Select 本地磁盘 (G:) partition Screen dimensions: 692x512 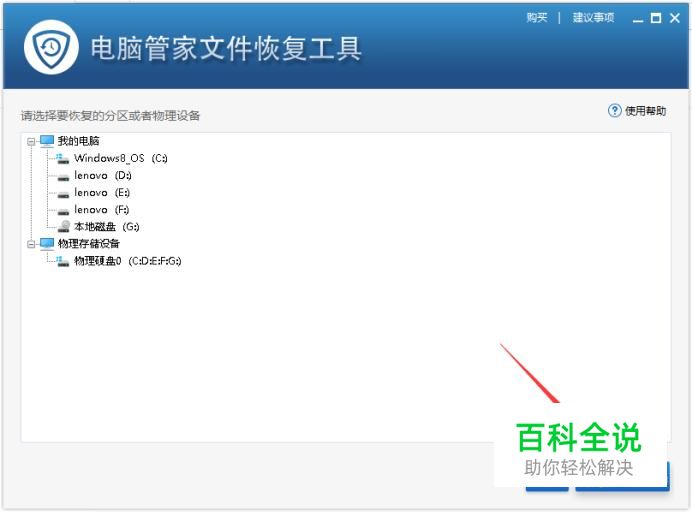click(x=106, y=226)
